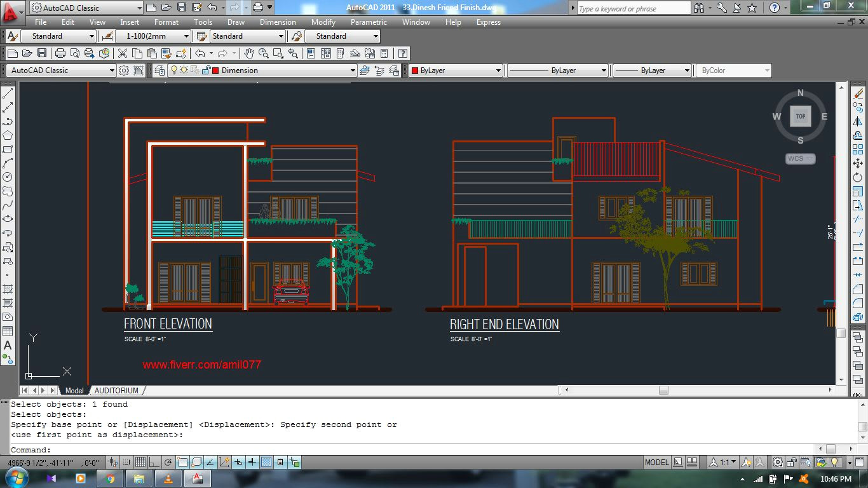Viewport: 868px width, 488px height.
Task: Open the Standard multileader style dropdown
Action: pos(342,36)
